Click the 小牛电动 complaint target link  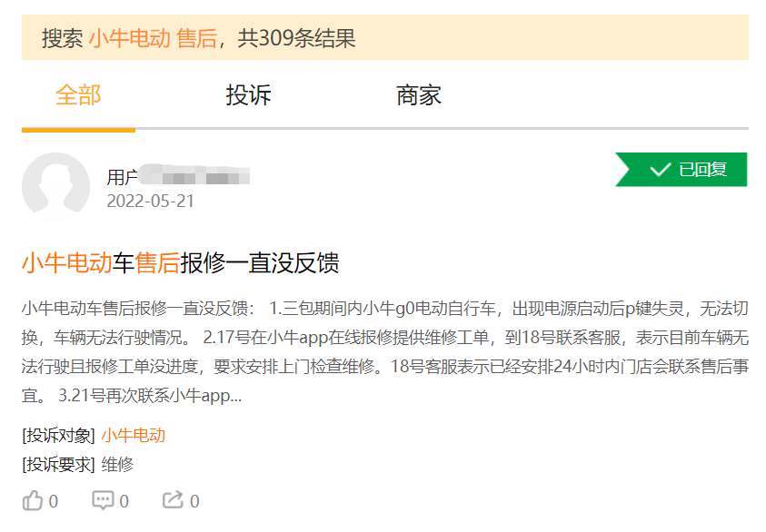[134, 436]
